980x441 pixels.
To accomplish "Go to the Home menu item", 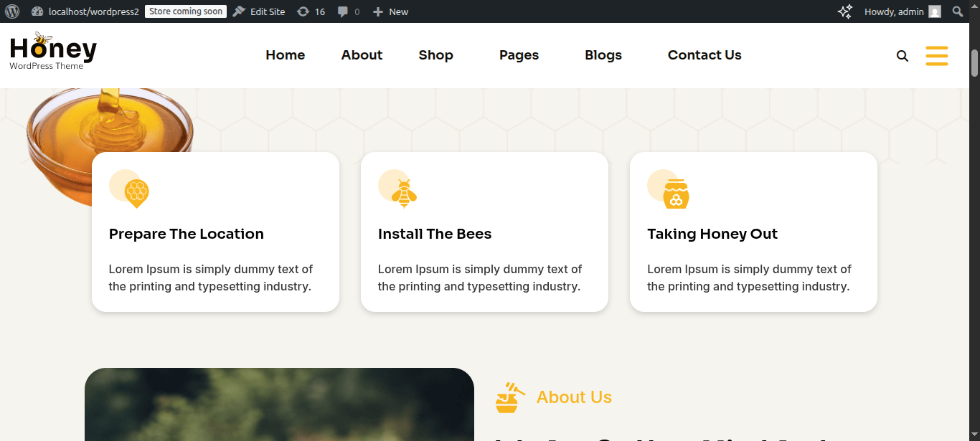I will click(285, 55).
